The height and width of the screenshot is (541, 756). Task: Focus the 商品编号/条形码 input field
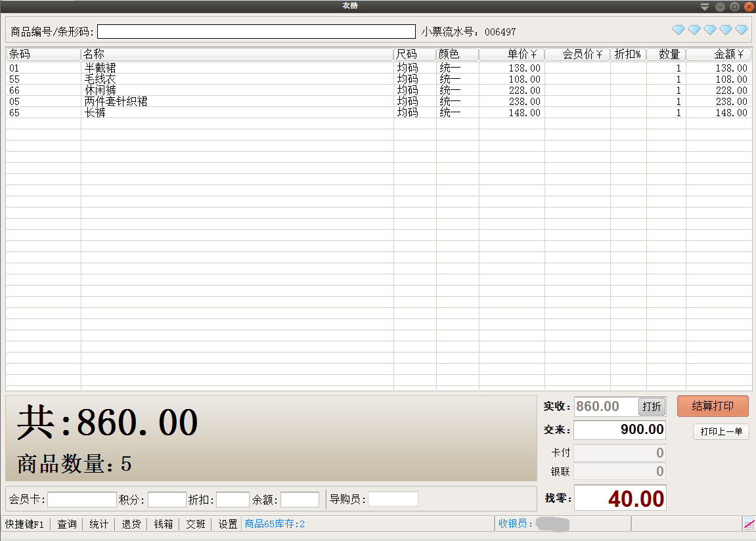click(x=256, y=32)
